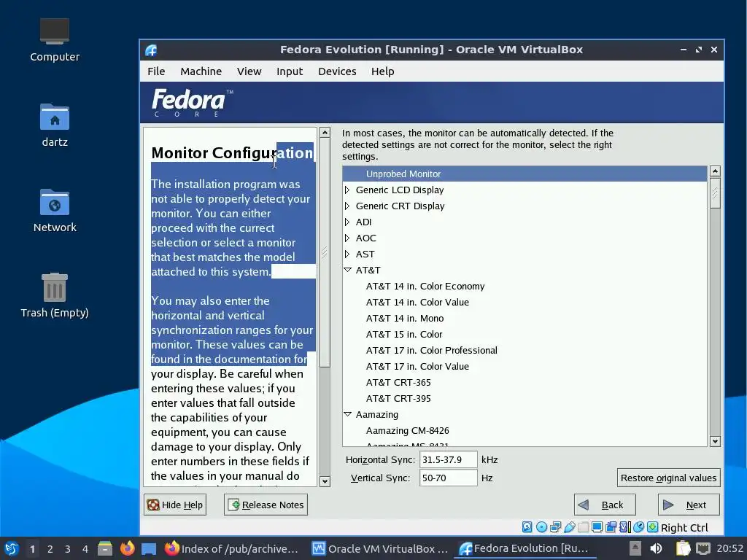This screenshot has height=560, width=747.
Task: Switch to the Oracle VM VirtualBox taskbar window
Action: [379, 548]
